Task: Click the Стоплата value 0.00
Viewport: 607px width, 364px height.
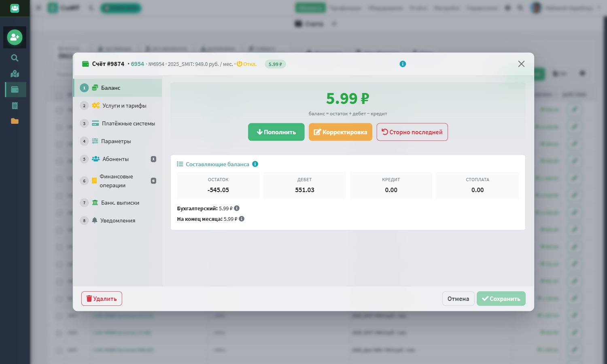Action: pos(478,190)
